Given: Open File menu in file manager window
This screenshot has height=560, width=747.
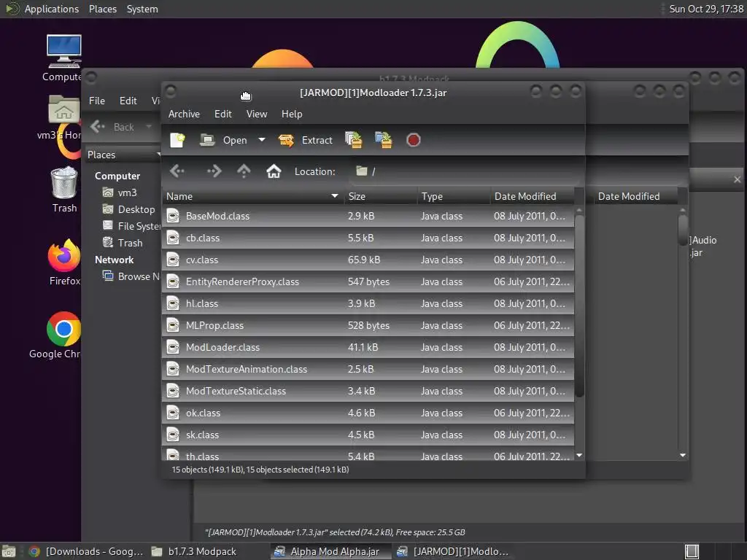Looking at the screenshot, I should [x=97, y=101].
